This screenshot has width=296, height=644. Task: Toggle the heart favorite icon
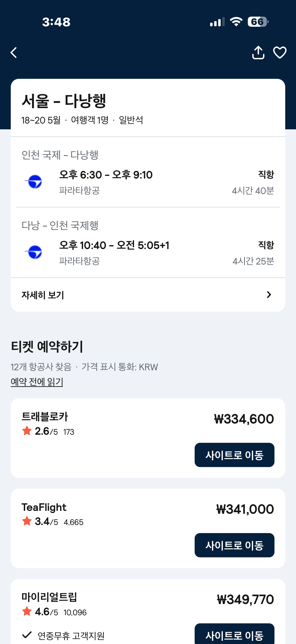(x=280, y=53)
